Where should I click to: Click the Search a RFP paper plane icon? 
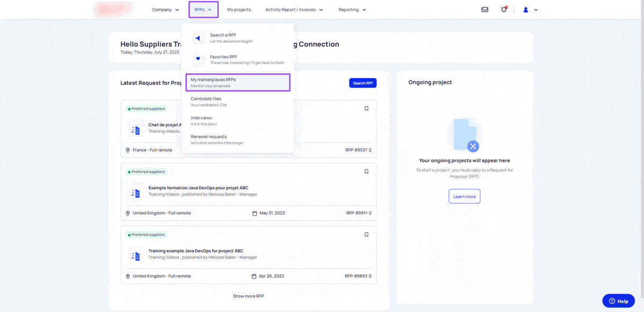pos(198,38)
